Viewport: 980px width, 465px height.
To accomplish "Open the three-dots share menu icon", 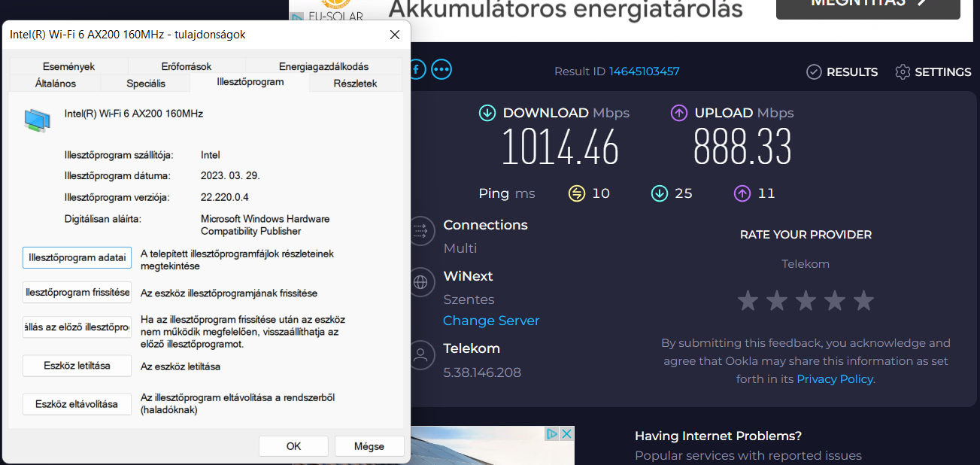I will 441,70.
